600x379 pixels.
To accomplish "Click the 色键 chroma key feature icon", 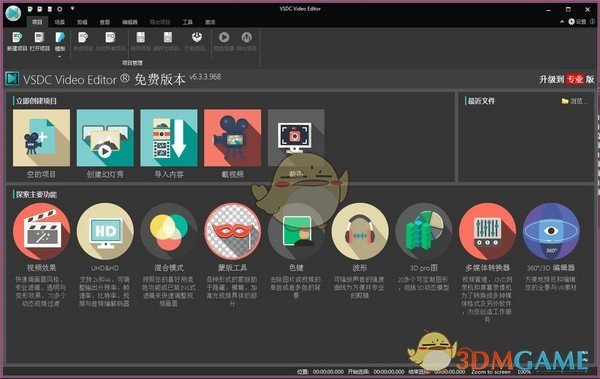I will (x=296, y=231).
